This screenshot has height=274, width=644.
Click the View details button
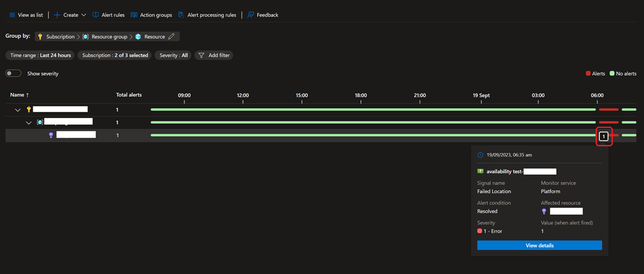pos(539,245)
